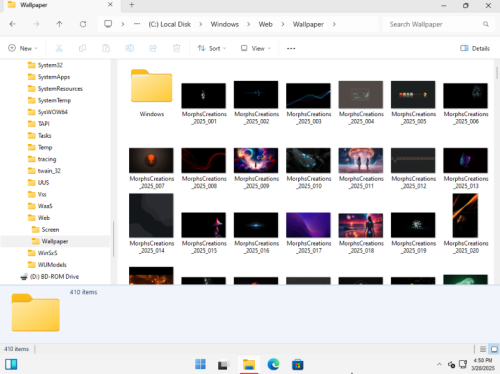Click the Share icon in toolbar
This screenshot has height=374, width=500.
tap(153, 48)
